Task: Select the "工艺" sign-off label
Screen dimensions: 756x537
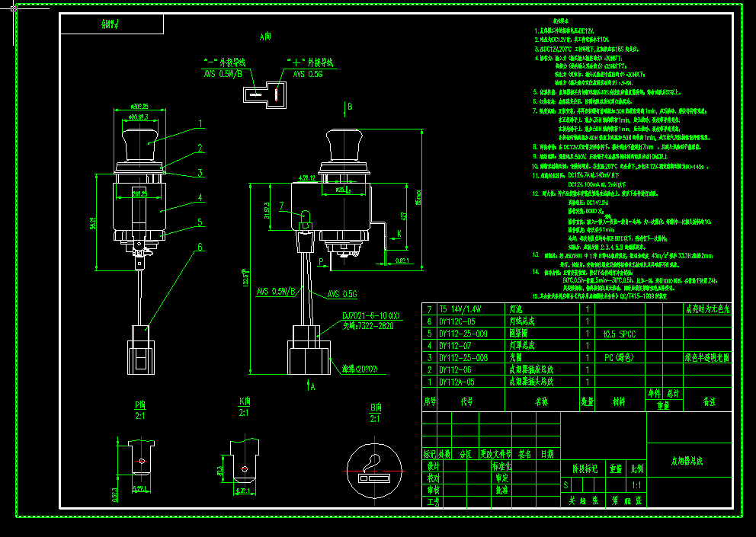Action: click(x=434, y=502)
